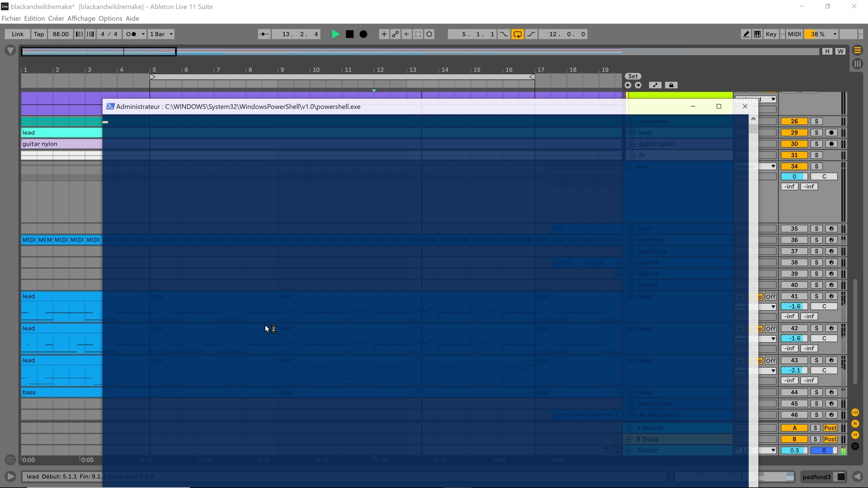Set monitor Off on track 42
868x488 pixels.
pyautogui.click(x=771, y=329)
